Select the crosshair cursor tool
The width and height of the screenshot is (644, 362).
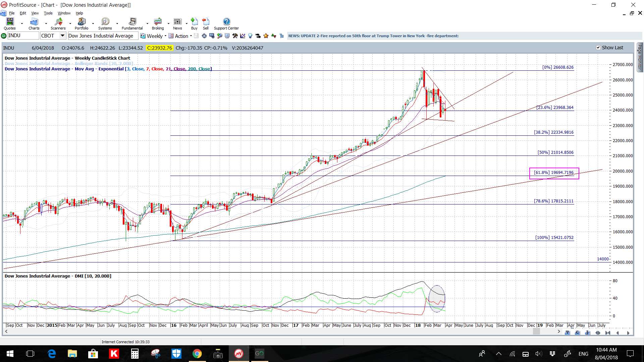point(204,36)
